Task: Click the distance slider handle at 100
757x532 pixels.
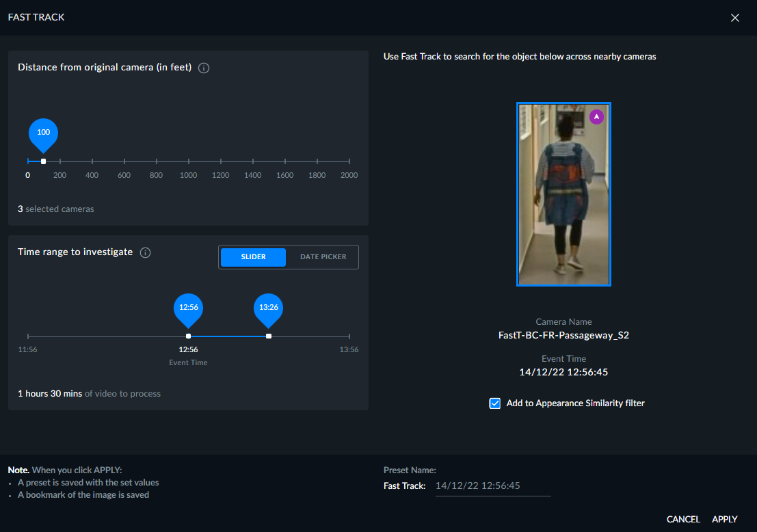Action: (44, 161)
